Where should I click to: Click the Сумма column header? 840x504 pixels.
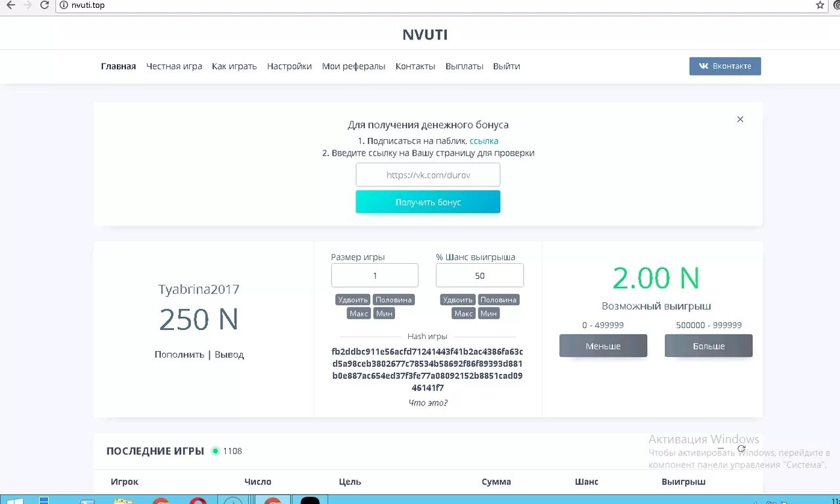496,482
